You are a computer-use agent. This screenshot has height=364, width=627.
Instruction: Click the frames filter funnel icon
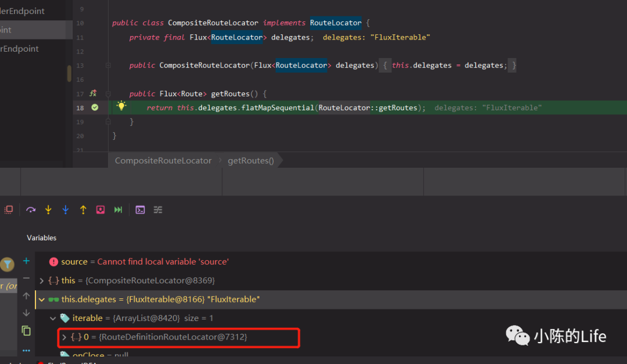pos(7,264)
